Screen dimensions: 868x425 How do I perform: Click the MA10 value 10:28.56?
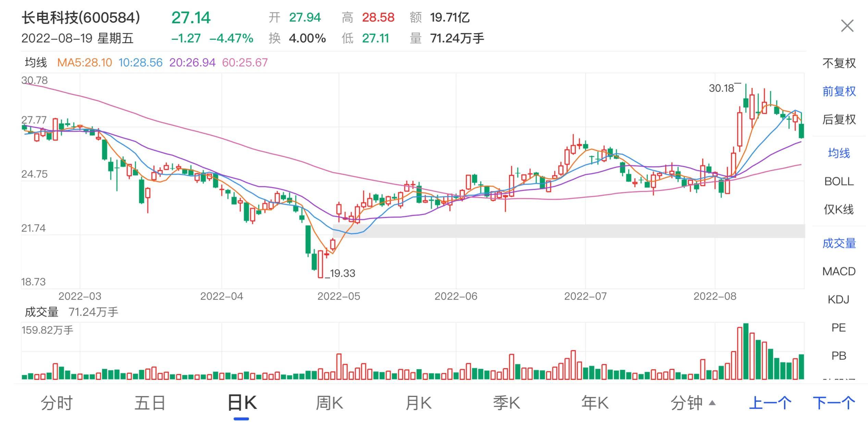point(140,63)
